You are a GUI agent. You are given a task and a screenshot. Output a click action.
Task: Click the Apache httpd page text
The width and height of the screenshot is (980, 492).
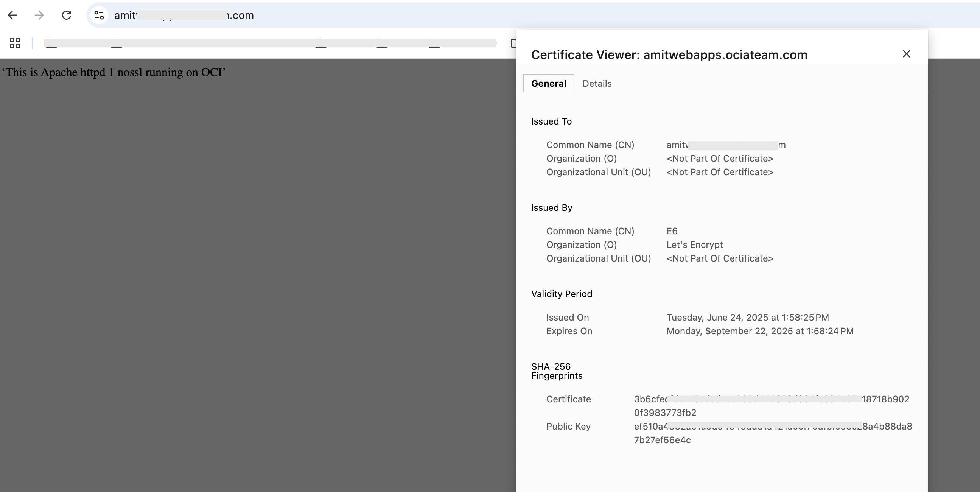pyautogui.click(x=114, y=72)
